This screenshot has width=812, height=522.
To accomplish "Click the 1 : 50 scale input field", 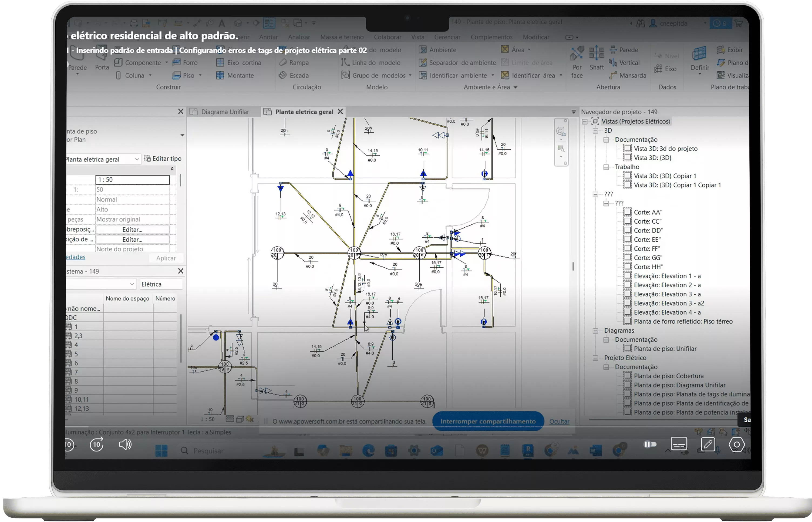I will [x=133, y=180].
